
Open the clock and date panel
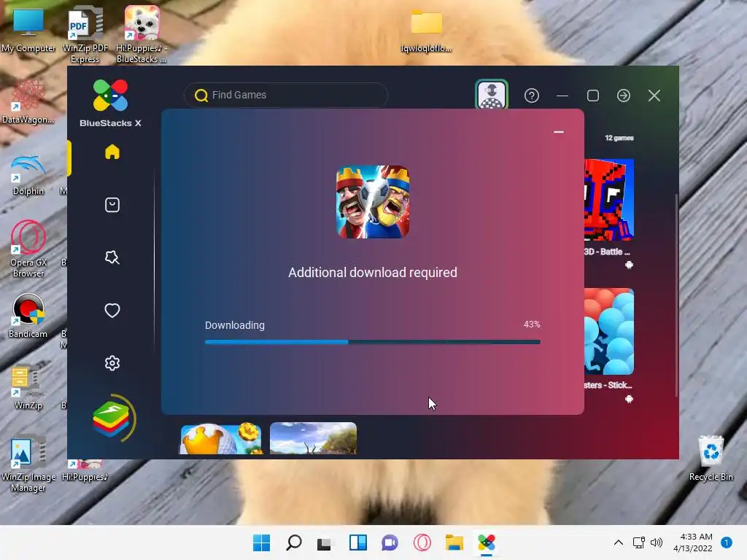(x=694, y=542)
